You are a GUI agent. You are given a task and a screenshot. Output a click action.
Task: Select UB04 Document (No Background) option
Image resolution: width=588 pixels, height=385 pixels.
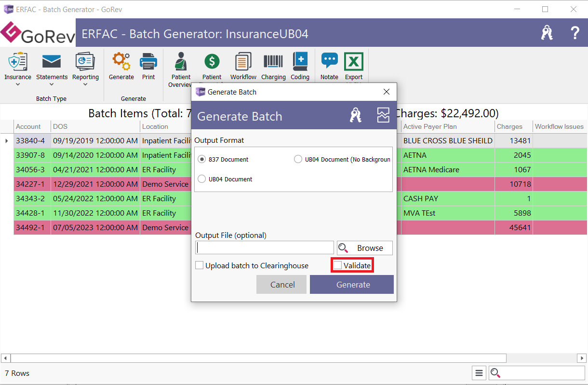298,159
